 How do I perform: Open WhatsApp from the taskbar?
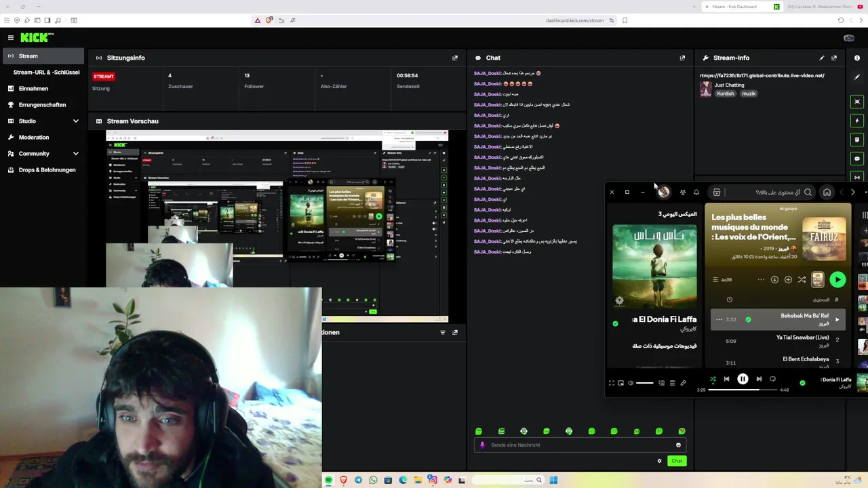coord(373,481)
